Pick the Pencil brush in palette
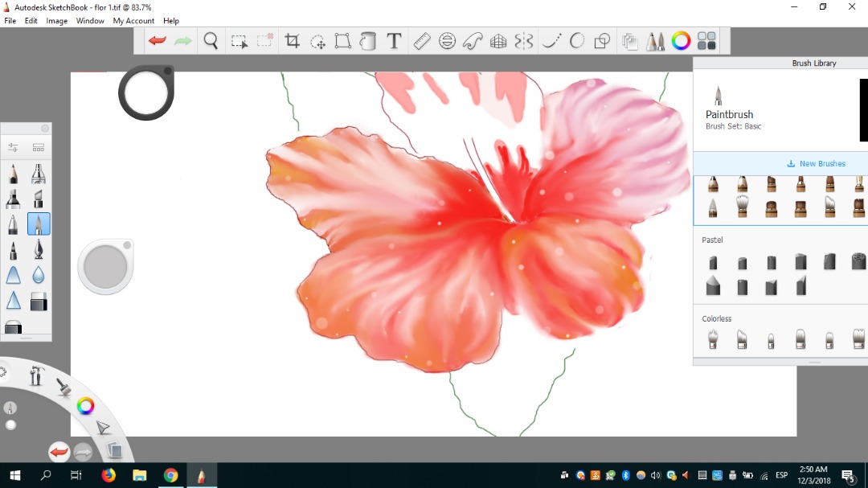Image resolution: width=868 pixels, height=488 pixels. [14, 174]
